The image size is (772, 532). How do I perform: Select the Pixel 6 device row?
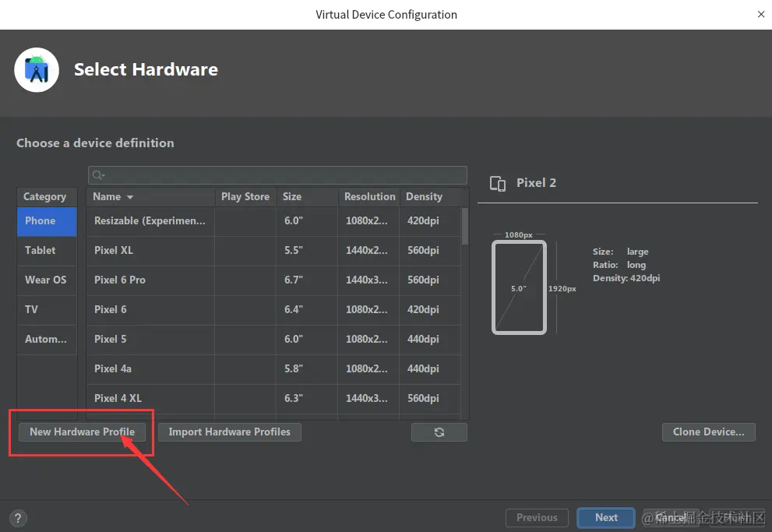click(x=273, y=310)
